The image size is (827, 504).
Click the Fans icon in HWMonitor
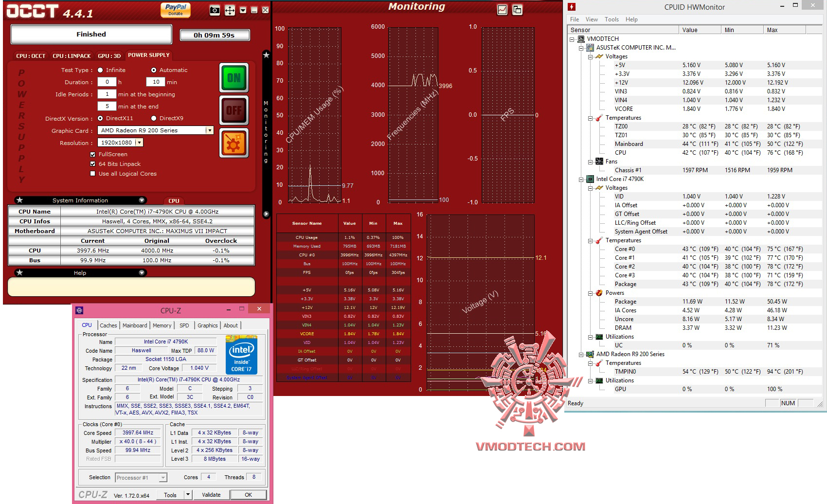[599, 162]
